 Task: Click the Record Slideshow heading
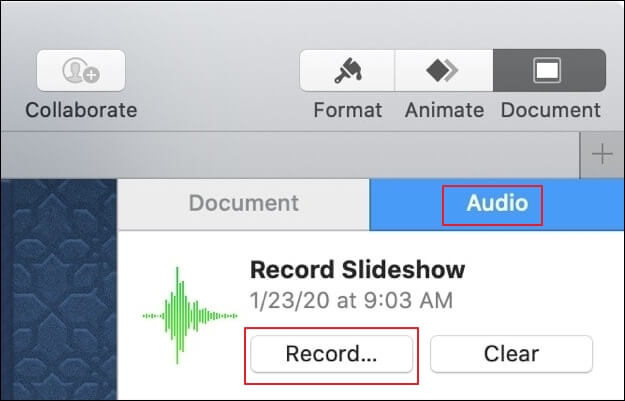358,270
